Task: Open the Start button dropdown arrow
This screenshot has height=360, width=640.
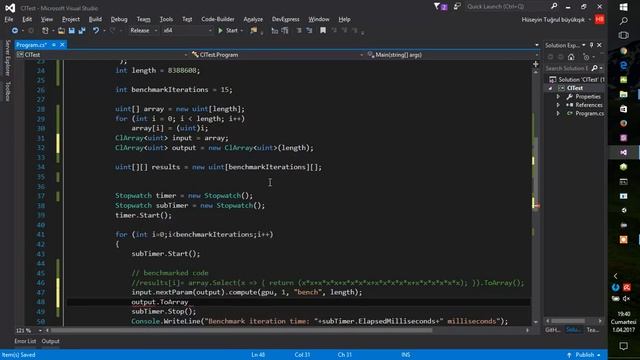Action: 242,31
